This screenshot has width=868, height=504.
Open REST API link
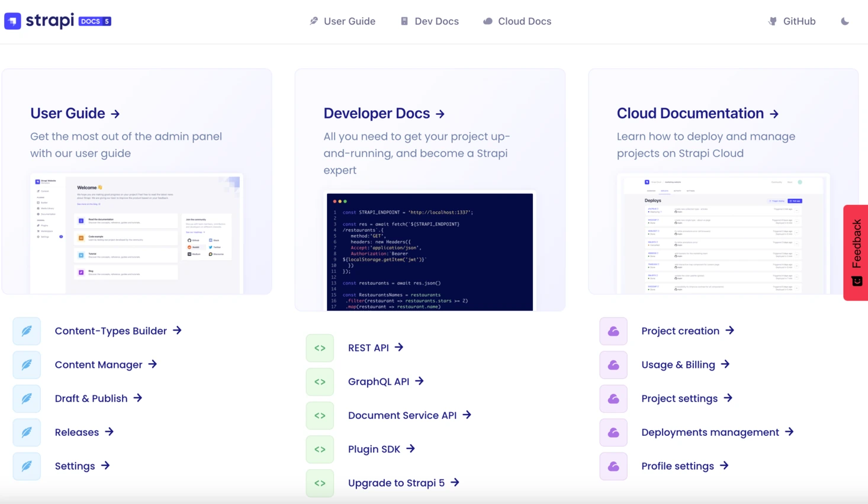(376, 348)
